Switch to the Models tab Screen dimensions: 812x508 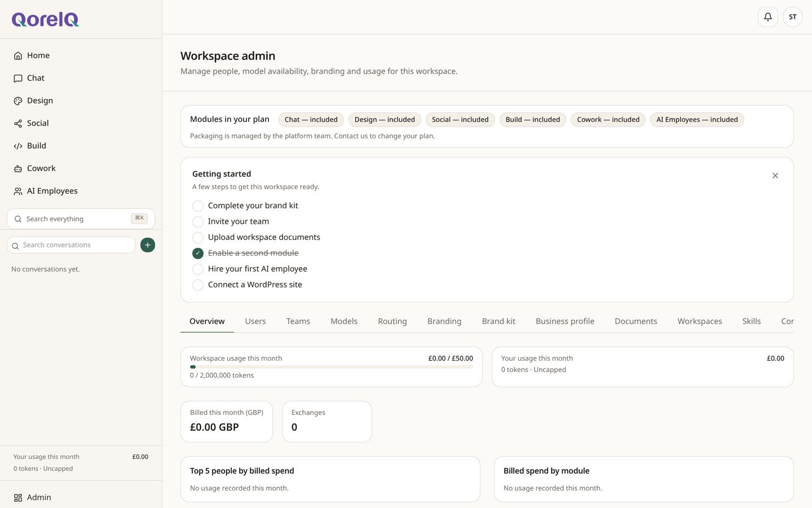[344, 321]
